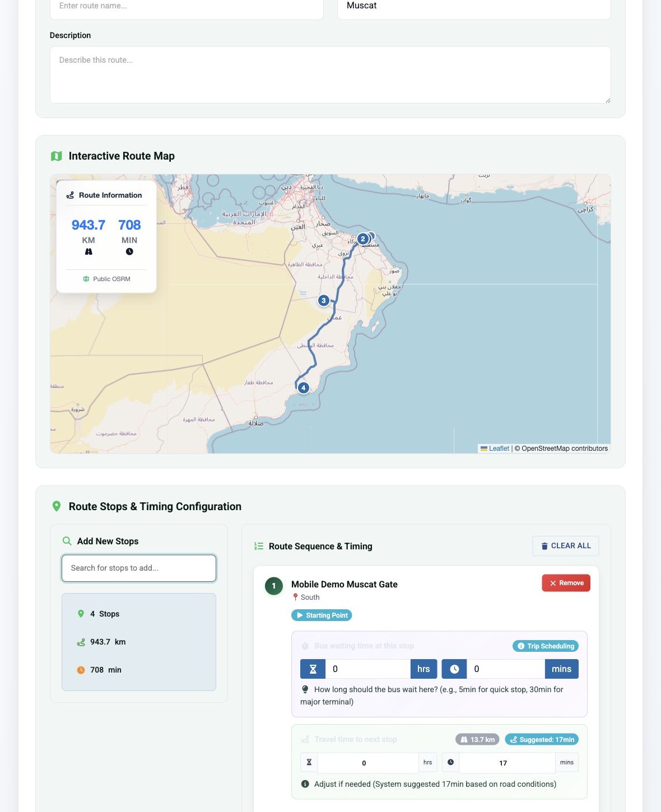Click the hourglass icon in bus waiting hours

click(x=313, y=669)
